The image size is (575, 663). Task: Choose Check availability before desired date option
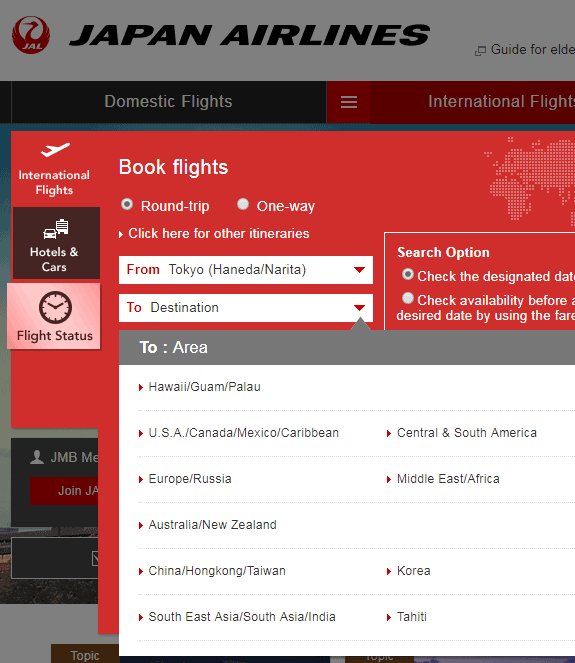pyautogui.click(x=408, y=298)
